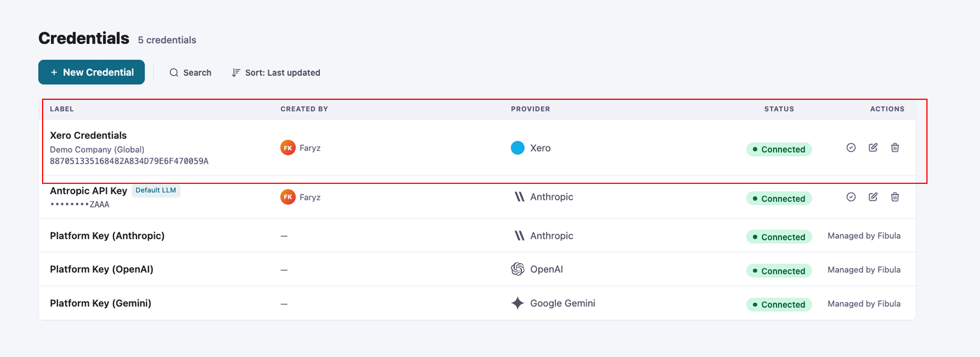Click the Xero provider name
The image size is (980, 357).
point(540,148)
